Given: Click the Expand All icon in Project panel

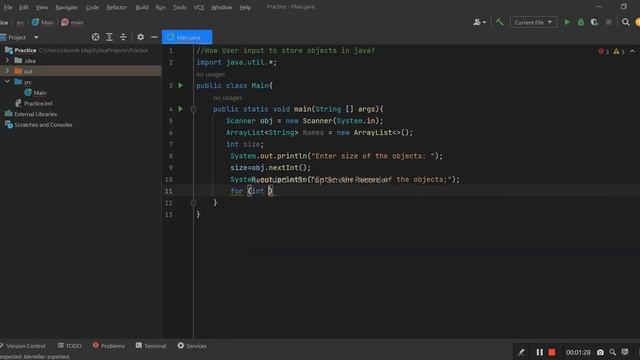Looking at the screenshot, I should click(109, 37).
